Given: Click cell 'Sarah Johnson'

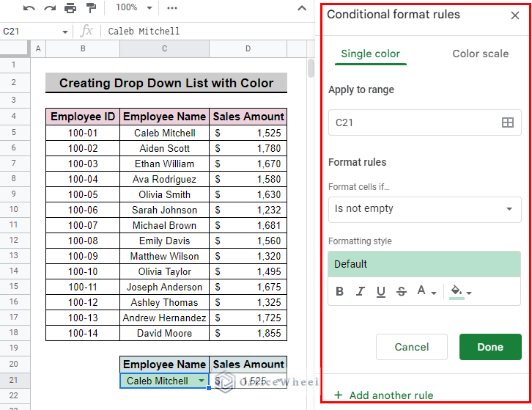Looking at the screenshot, I should 165,210.
